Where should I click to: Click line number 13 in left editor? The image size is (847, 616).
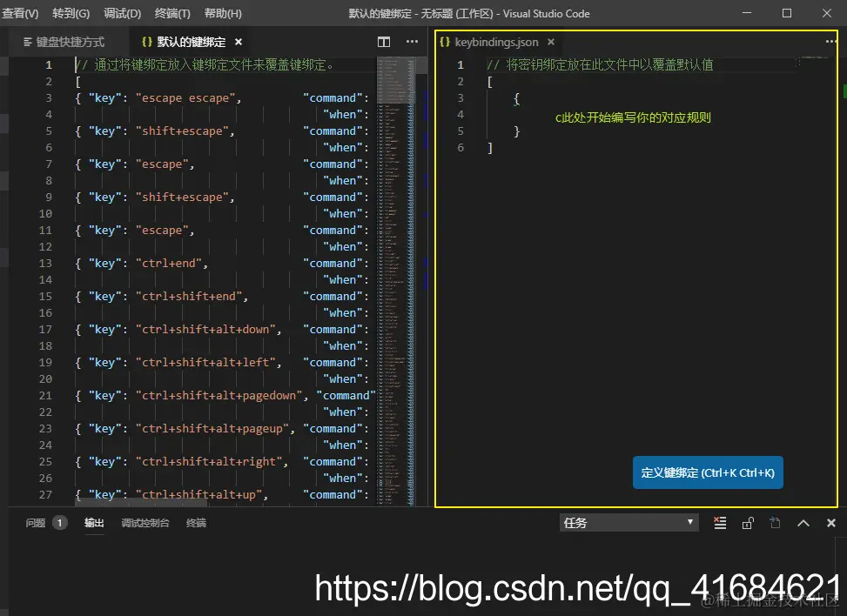45,264
